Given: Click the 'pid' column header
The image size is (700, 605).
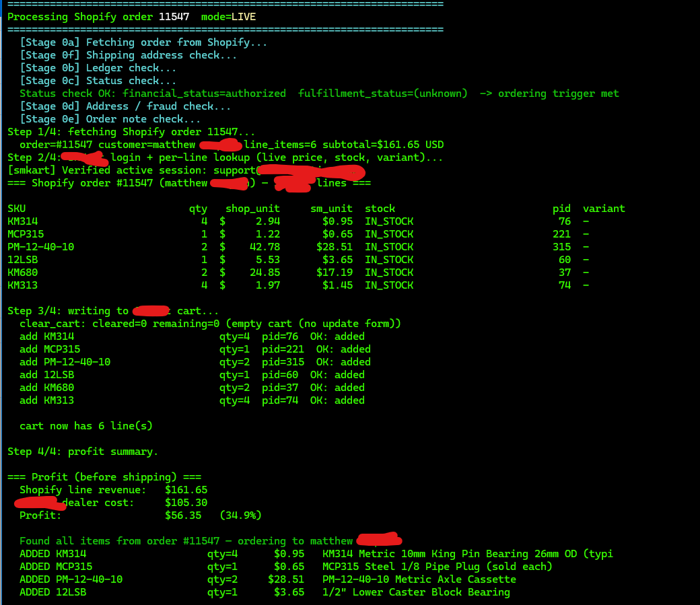Looking at the screenshot, I should coord(561,209).
